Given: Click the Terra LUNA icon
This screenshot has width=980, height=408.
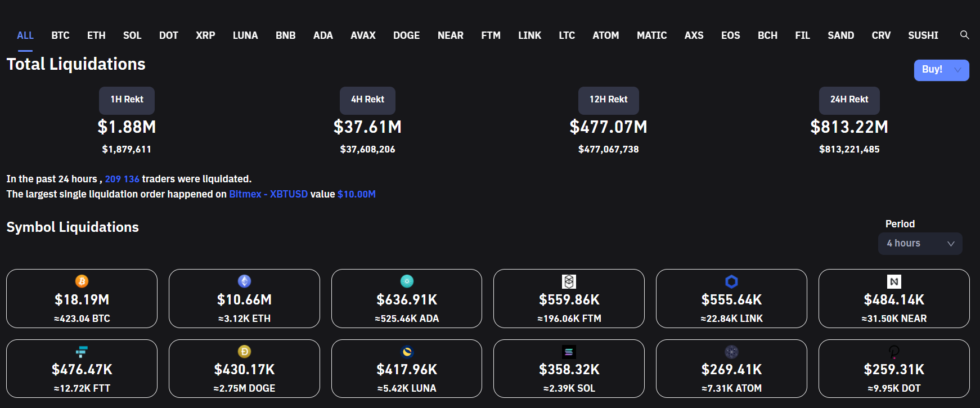Looking at the screenshot, I should pyautogui.click(x=407, y=352).
